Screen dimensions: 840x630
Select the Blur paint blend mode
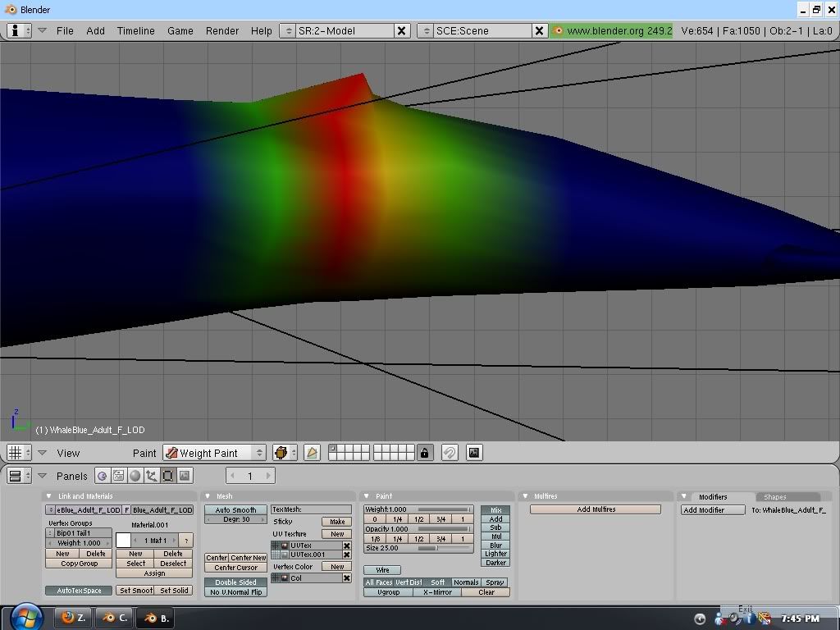pos(495,546)
